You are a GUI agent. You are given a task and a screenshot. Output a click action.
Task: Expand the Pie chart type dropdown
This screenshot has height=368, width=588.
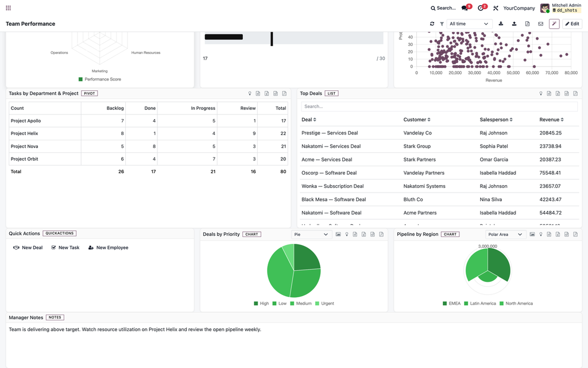[x=311, y=235]
